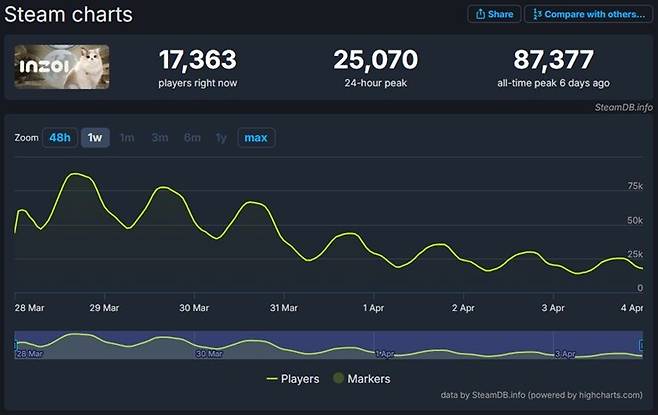The height and width of the screenshot is (415, 658).
Task: Click the 2 Apr axis label
Action: click(x=463, y=308)
